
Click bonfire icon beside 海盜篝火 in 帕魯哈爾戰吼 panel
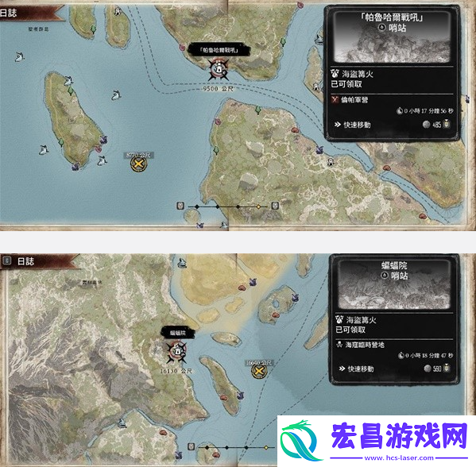[x=335, y=73]
